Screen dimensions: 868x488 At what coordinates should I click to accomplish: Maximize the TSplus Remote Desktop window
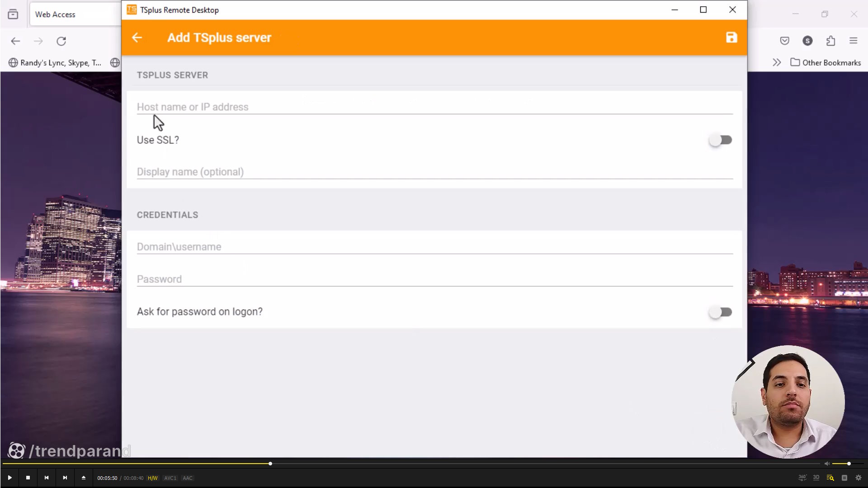click(703, 10)
